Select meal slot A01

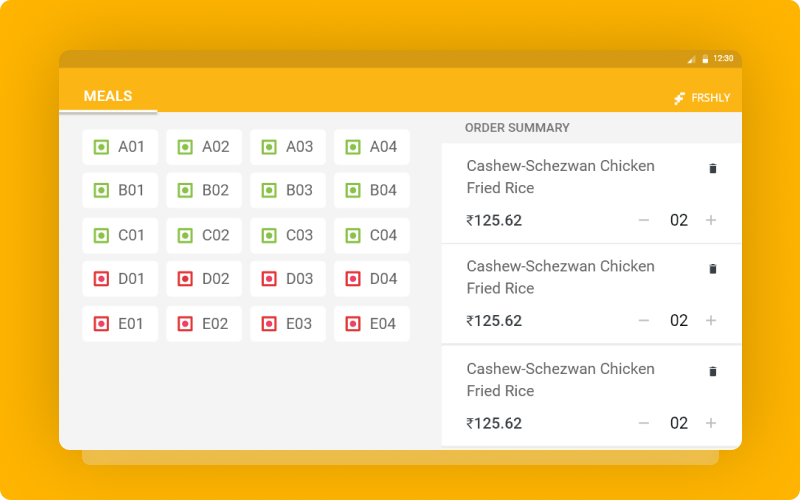coord(120,147)
